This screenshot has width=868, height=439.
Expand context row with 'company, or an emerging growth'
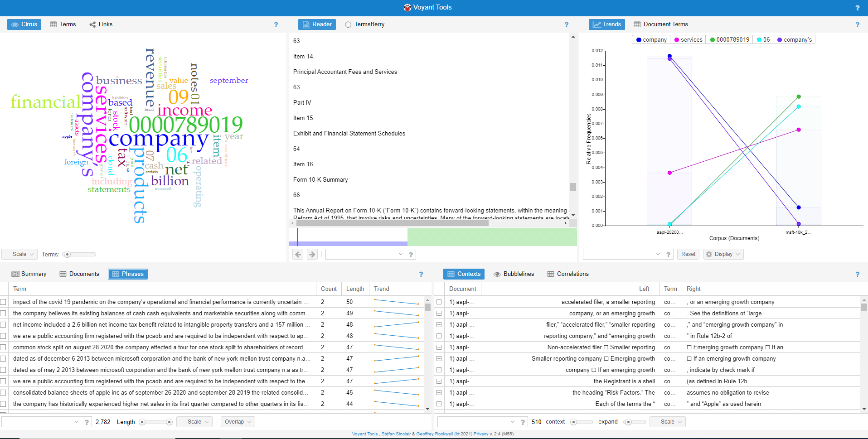pos(439,313)
